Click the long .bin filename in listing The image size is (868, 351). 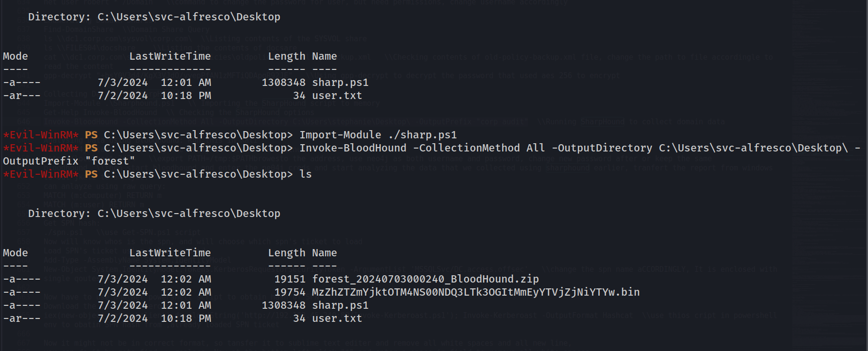[476, 292]
